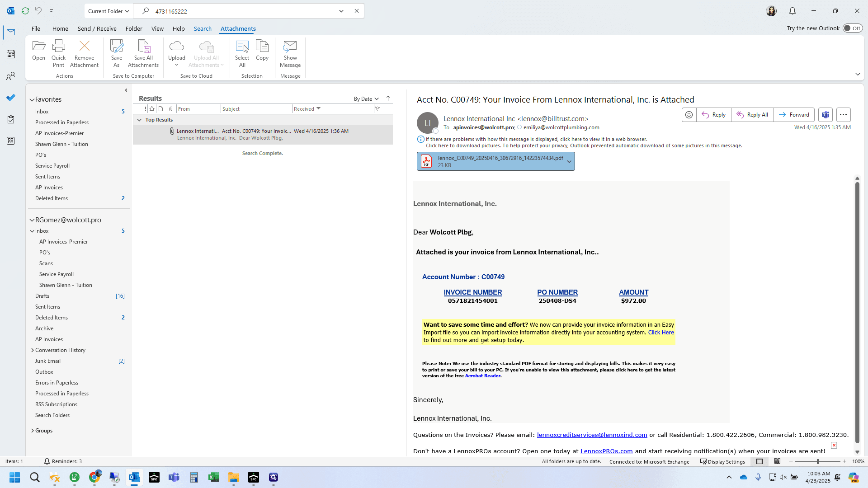The width and height of the screenshot is (868, 488).
Task: Open LennoxPROs.com link
Action: point(606,451)
